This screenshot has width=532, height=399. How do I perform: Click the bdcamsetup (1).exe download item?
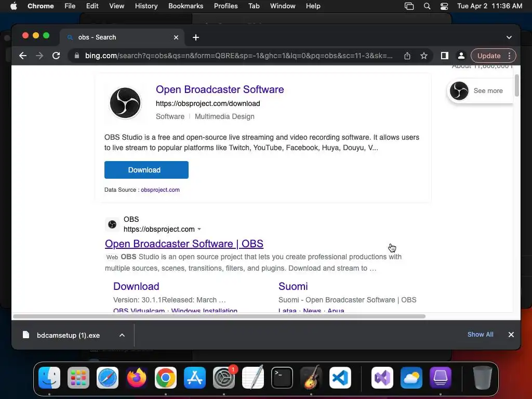pos(68,335)
